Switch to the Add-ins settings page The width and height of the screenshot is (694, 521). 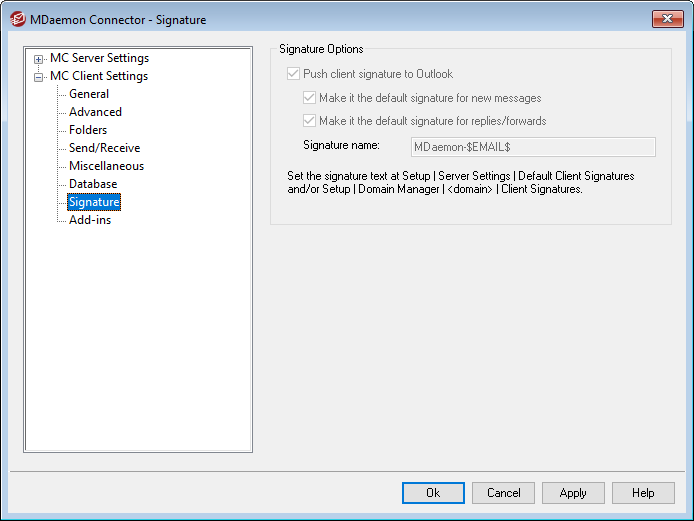coord(90,220)
